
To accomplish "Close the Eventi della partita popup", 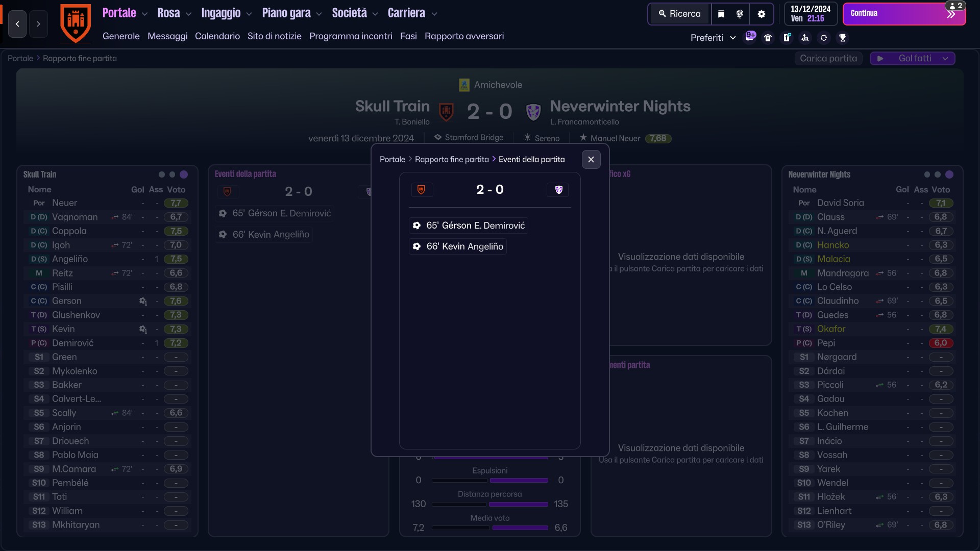I will click(591, 159).
